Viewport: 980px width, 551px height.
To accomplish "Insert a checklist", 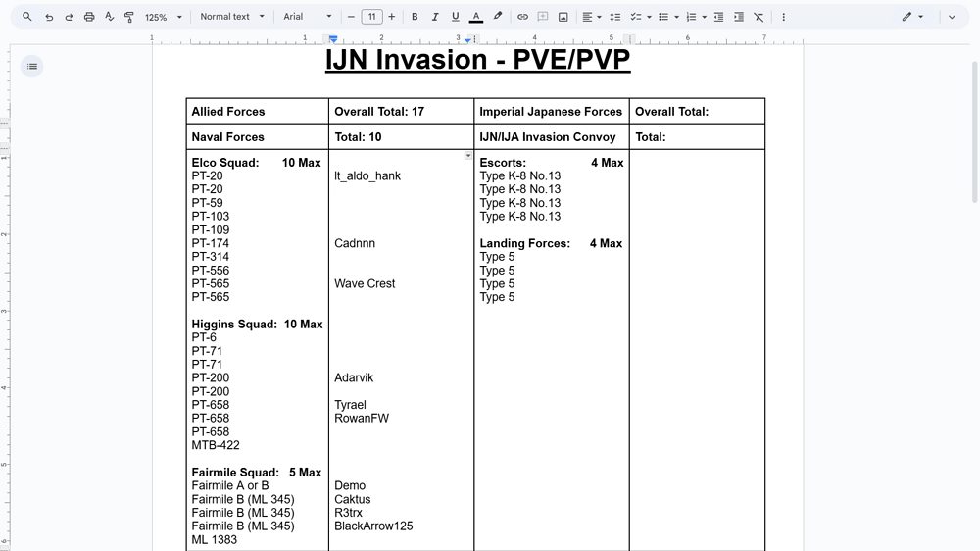I will click(x=636, y=17).
